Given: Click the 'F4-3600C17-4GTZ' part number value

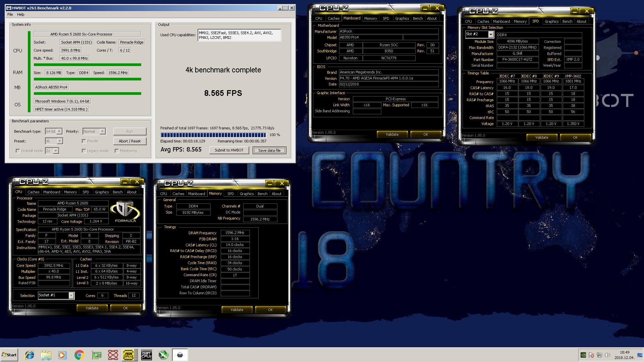Looking at the screenshot, I should (x=517, y=59).
